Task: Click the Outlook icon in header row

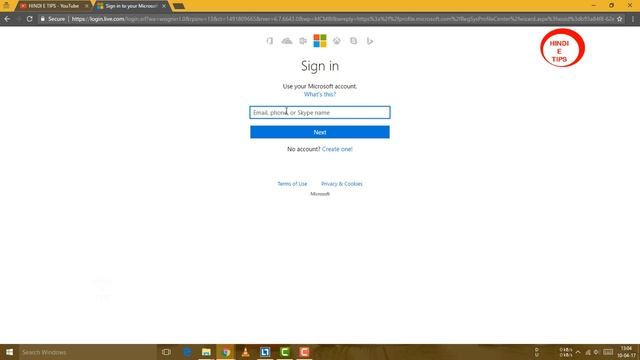Action: pos(303,41)
